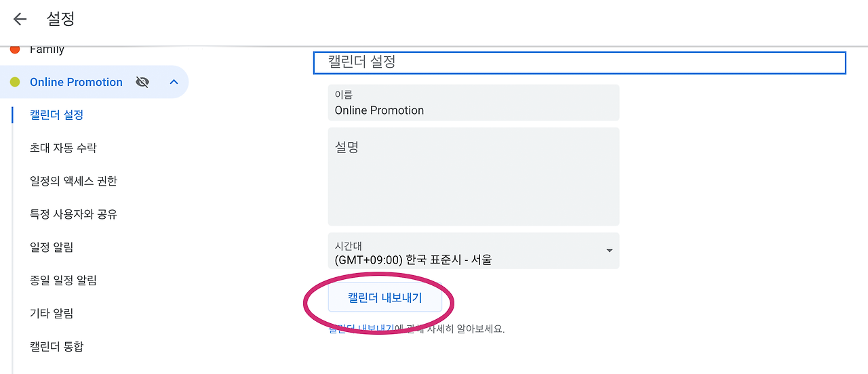Open the 시간대 timezone dropdown arrow
Viewport: 868px width, 374px height.
click(609, 251)
